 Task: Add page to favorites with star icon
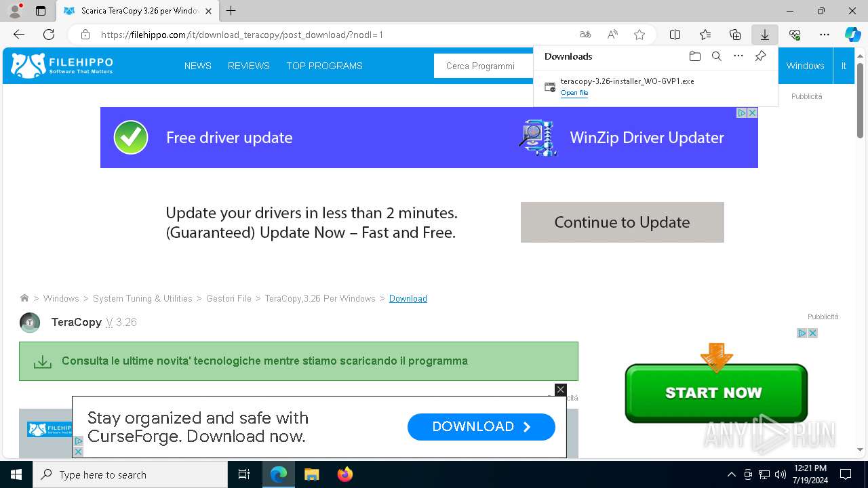639,35
